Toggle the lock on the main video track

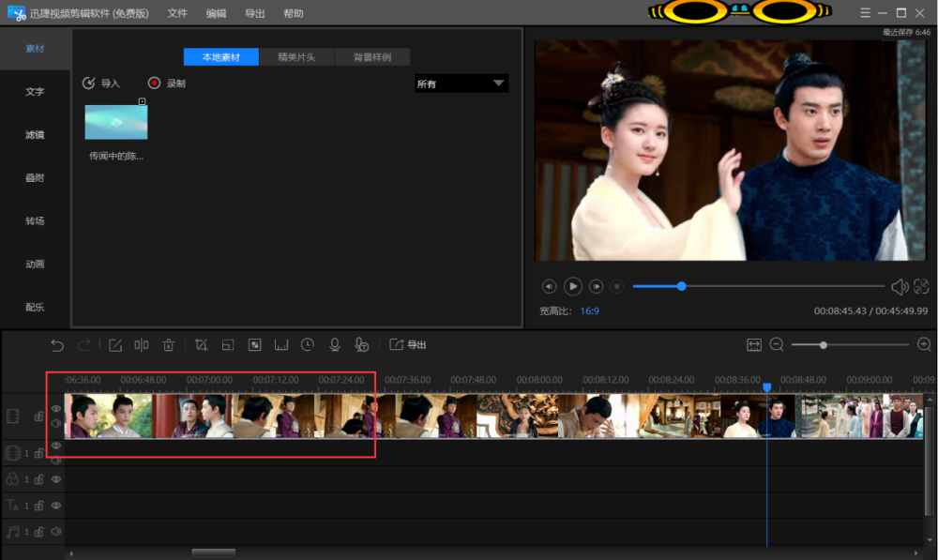point(38,416)
